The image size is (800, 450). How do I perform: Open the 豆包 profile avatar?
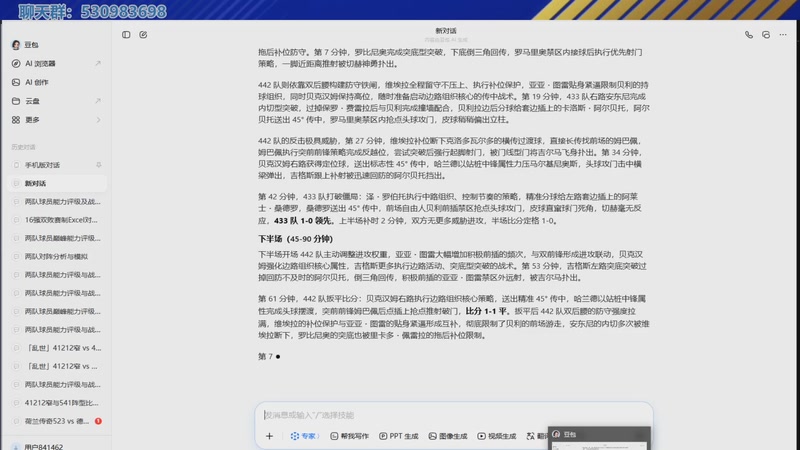pos(16,45)
